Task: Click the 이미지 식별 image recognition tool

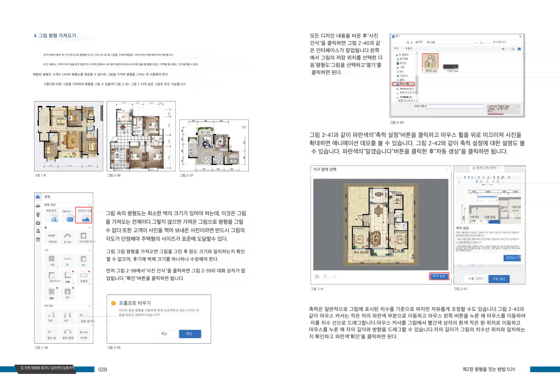Action: click(84, 215)
